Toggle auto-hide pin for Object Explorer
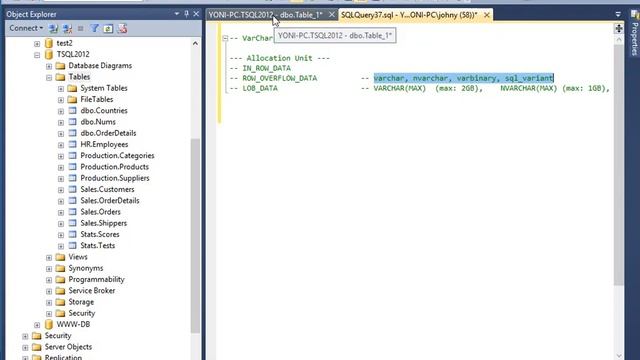The height and width of the screenshot is (360, 640). 187,14
